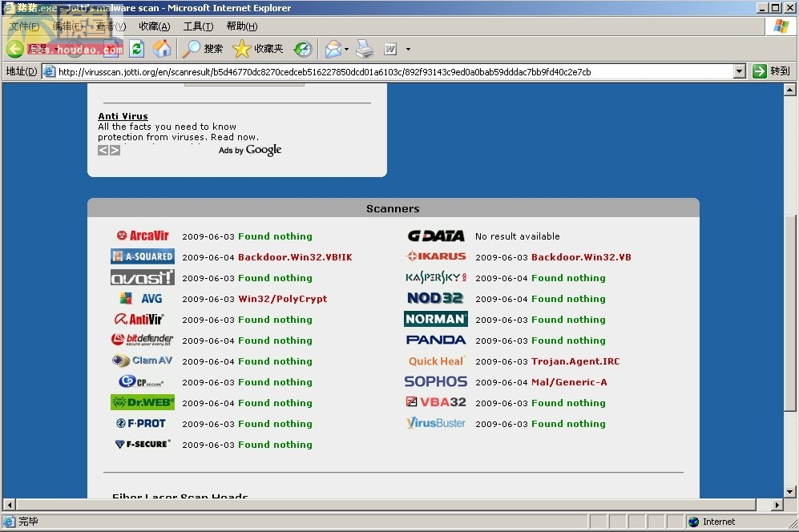
Task: Select the Backdoor.Win32.VB!IK result text
Action: pos(295,257)
